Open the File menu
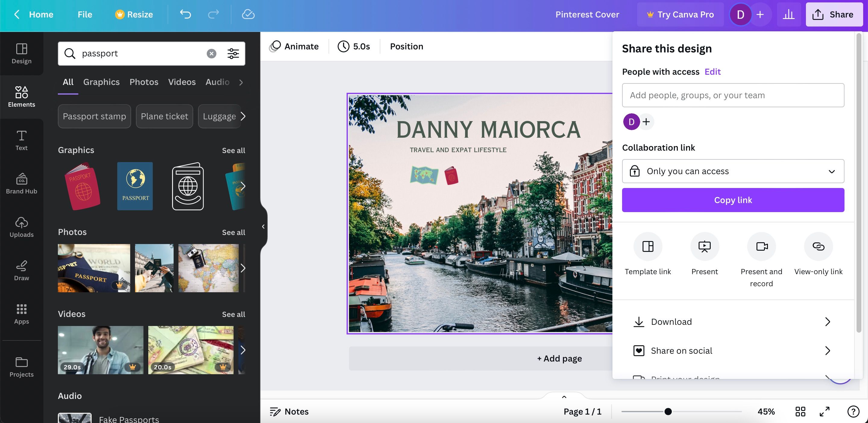The image size is (868, 423). coord(85,14)
